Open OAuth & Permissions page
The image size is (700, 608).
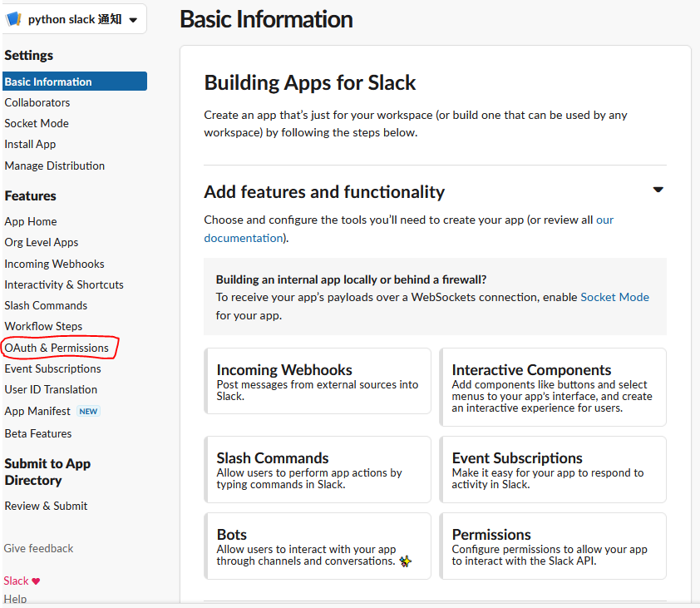(x=57, y=348)
